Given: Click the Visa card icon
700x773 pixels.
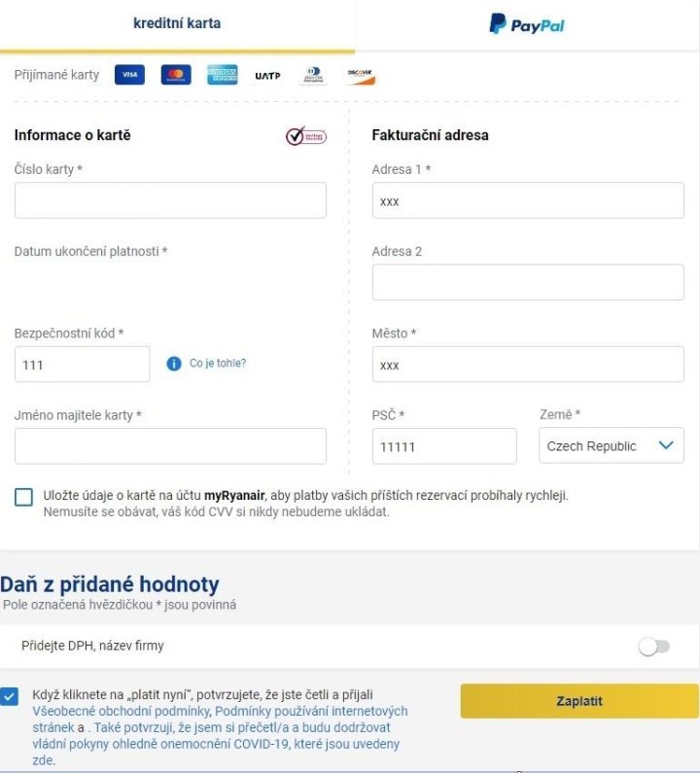Looking at the screenshot, I should (129, 75).
